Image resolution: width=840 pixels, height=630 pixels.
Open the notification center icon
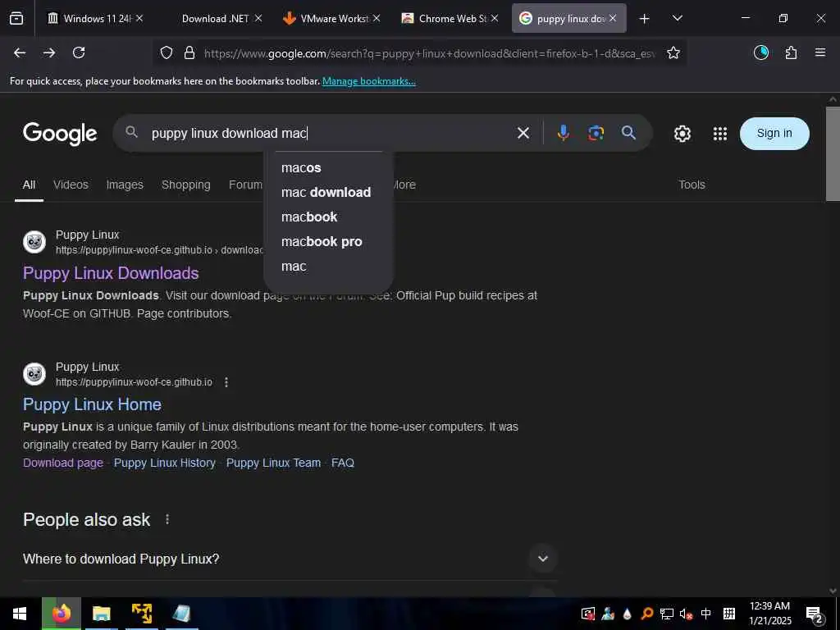(814, 614)
